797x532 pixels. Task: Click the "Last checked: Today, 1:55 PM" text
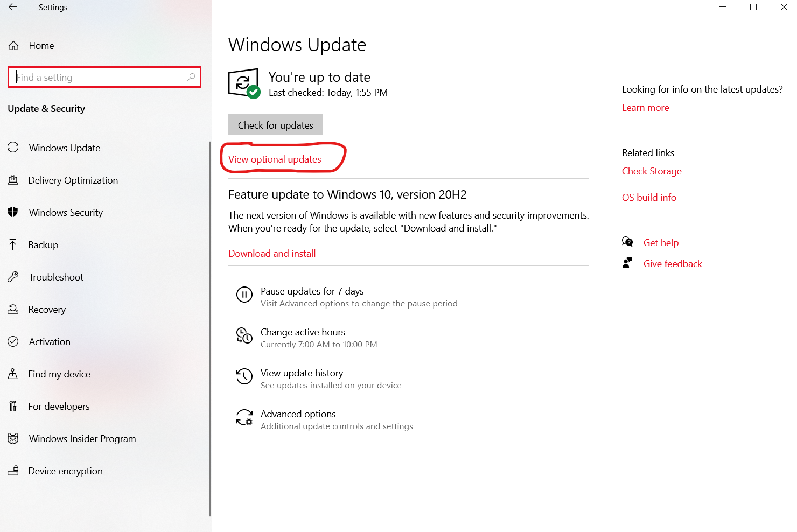point(328,93)
